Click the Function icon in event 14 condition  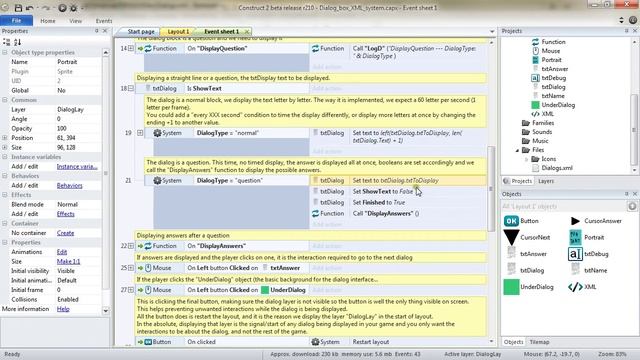pyautogui.click(x=148, y=49)
